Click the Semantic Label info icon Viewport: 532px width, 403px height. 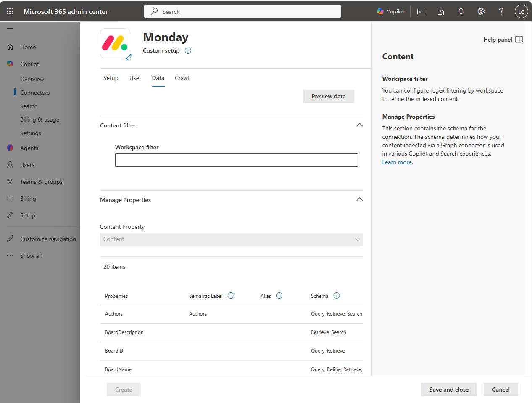[x=231, y=296]
